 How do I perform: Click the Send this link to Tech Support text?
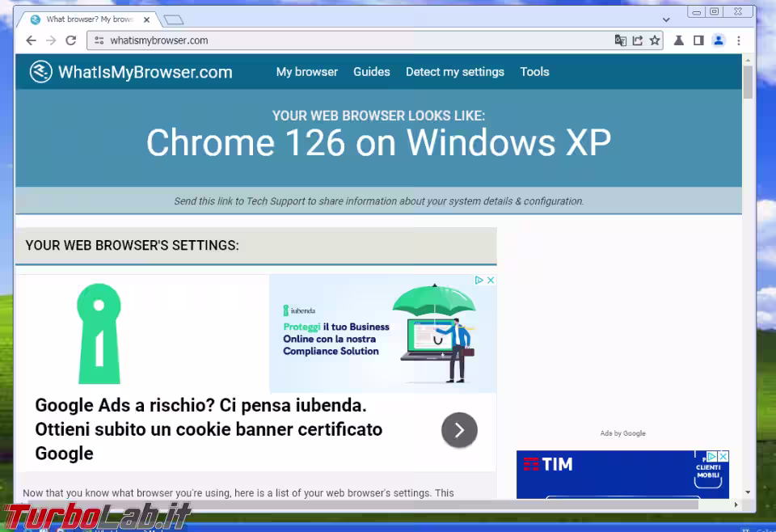(x=378, y=201)
